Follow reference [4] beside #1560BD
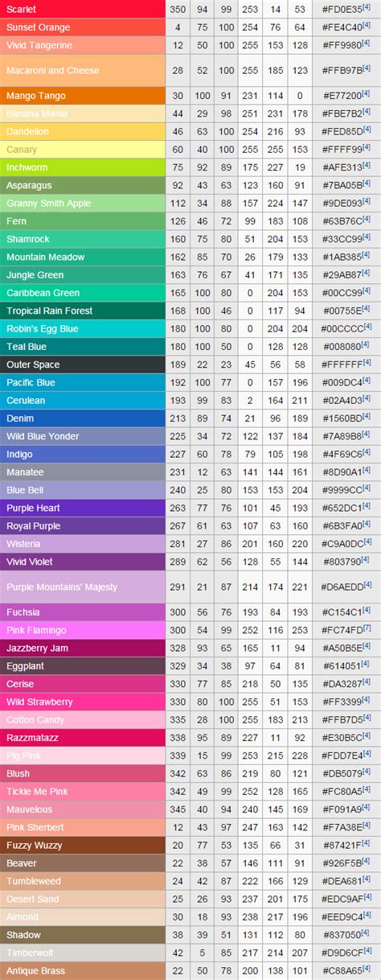Viewport: 381px width, 980px height. click(367, 416)
